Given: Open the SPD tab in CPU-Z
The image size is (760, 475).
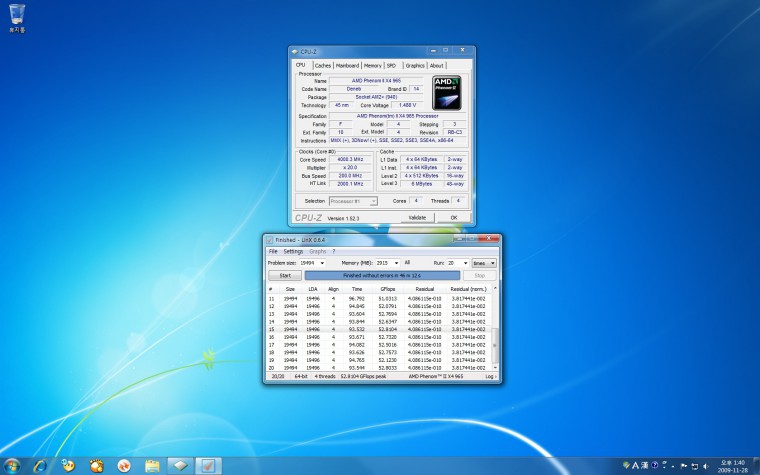Looking at the screenshot, I should (x=391, y=65).
